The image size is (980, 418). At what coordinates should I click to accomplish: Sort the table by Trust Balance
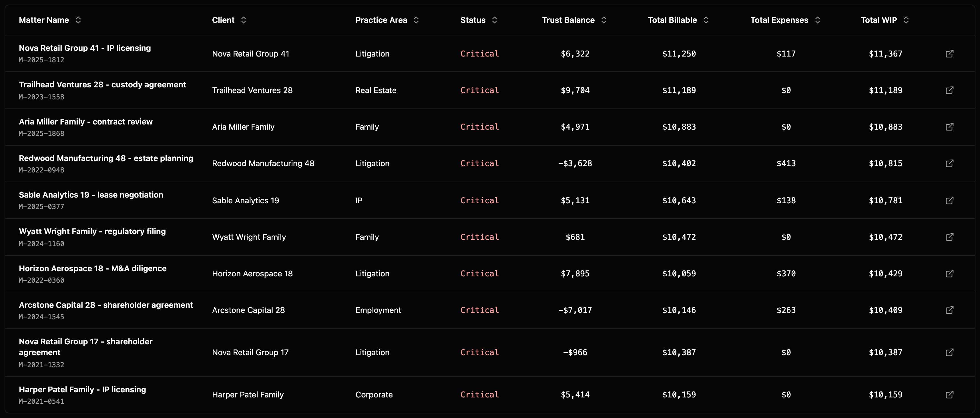point(604,20)
